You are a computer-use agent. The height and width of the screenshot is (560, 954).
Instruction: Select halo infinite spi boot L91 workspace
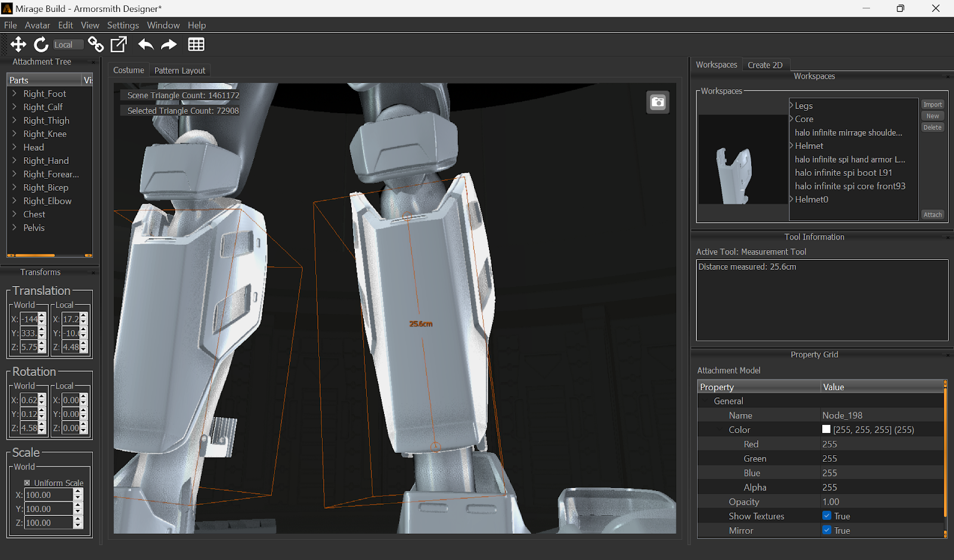tap(843, 172)
